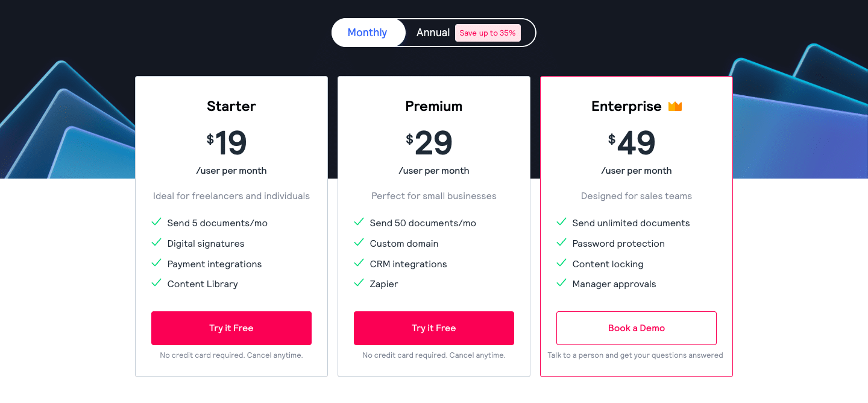Image resolution: width=868 pixels, height=403 pixels.
Task: Click checkmark beside Content Library
Action: point(156,283)
